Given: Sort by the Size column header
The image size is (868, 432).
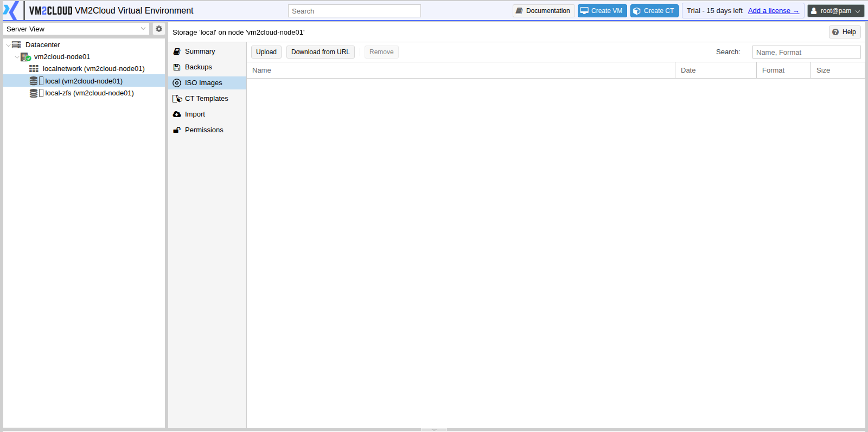Looking at the screenshot, I should coord(838,70).
